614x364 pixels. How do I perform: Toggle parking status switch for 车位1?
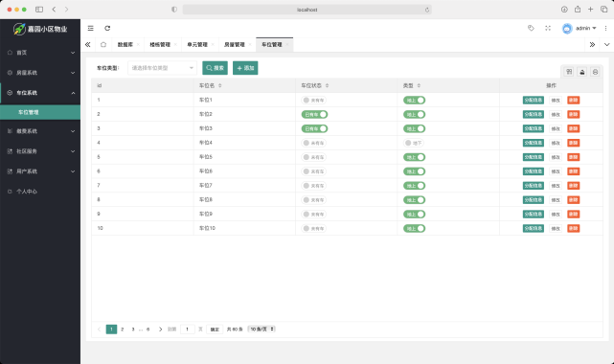pos(313,101)
